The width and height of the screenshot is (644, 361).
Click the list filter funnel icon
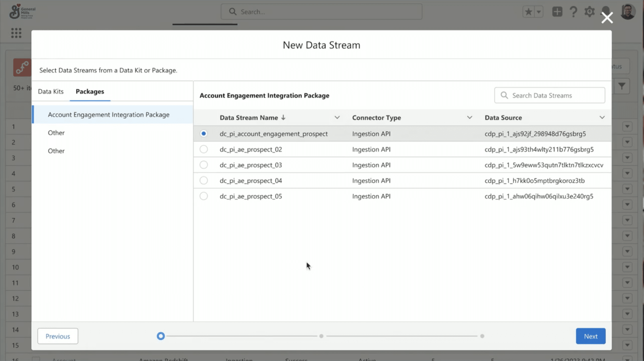(621, 86)
